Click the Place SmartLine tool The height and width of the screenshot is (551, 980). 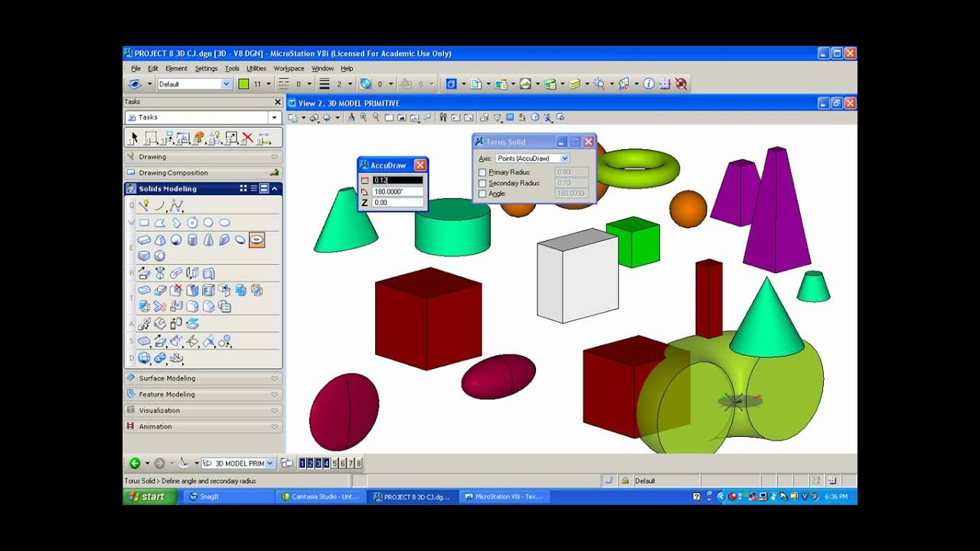pos(144,205)
